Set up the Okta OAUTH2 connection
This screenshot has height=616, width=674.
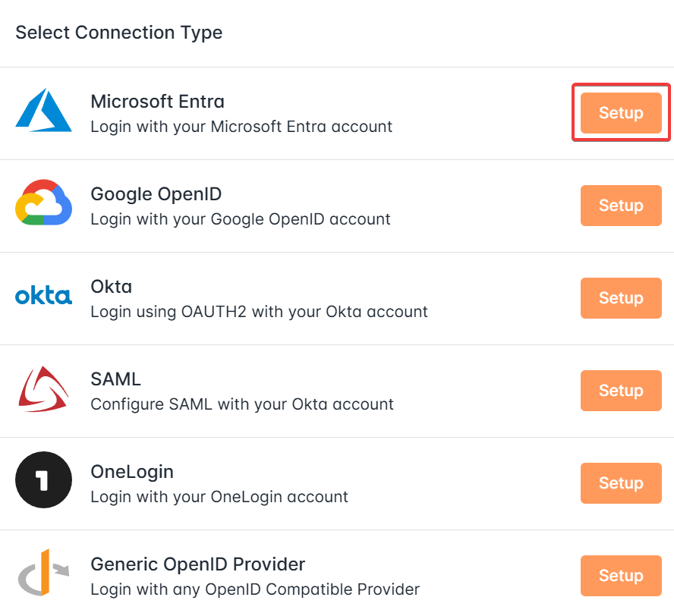[x=621, y=297]
